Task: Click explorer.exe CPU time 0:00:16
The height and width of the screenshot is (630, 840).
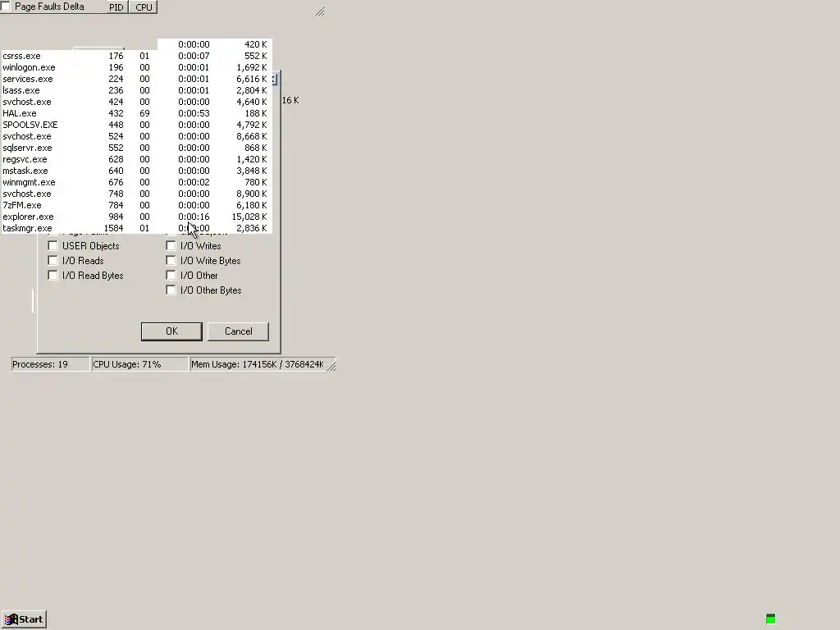Action: tap(194, 217)
